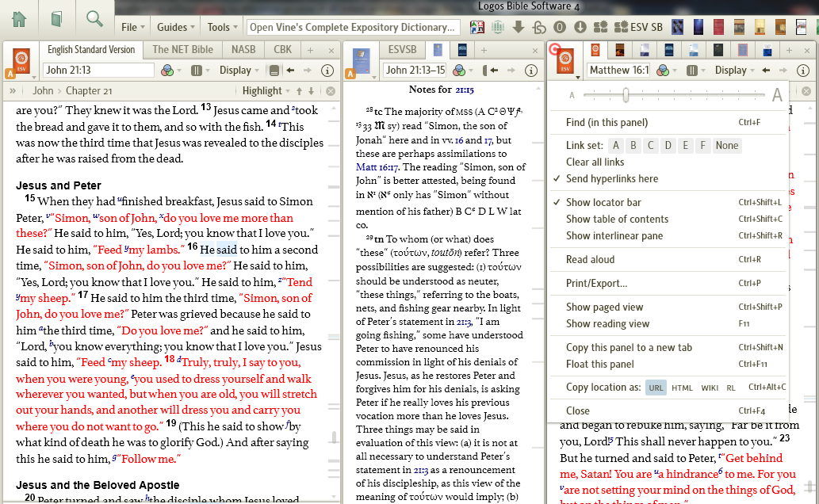819x504 pixels.
Task: Go back in ESV John panel history
Action: 290,70
